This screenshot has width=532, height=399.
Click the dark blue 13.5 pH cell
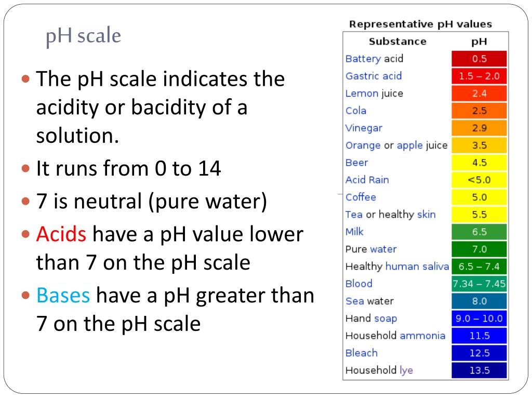tap(479, 370)
